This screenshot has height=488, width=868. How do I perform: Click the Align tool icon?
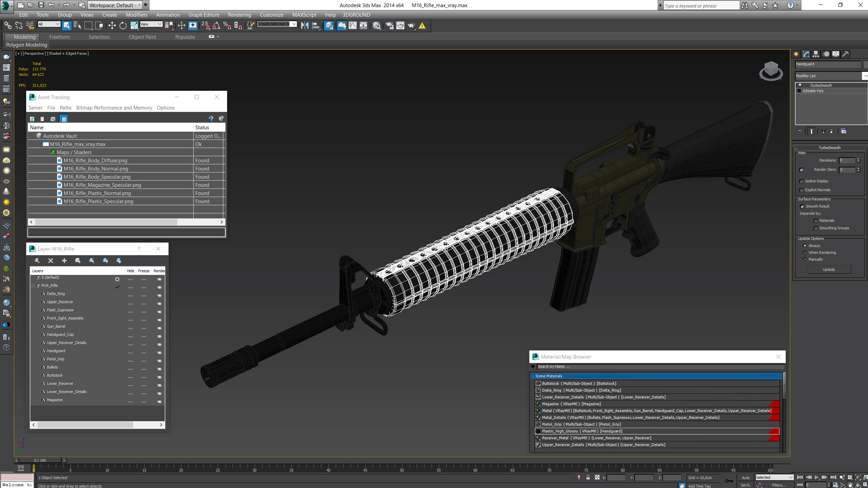pyautogui.click(x=316, y=26)
